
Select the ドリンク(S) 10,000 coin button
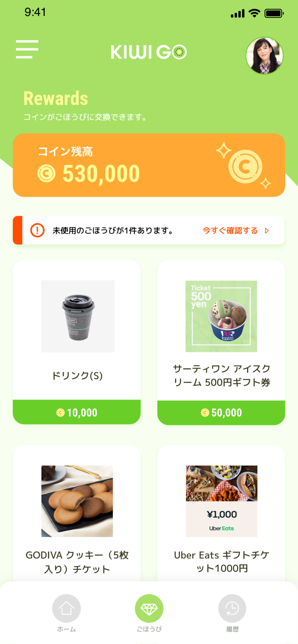pyautogui.click(x=77, y=413)
